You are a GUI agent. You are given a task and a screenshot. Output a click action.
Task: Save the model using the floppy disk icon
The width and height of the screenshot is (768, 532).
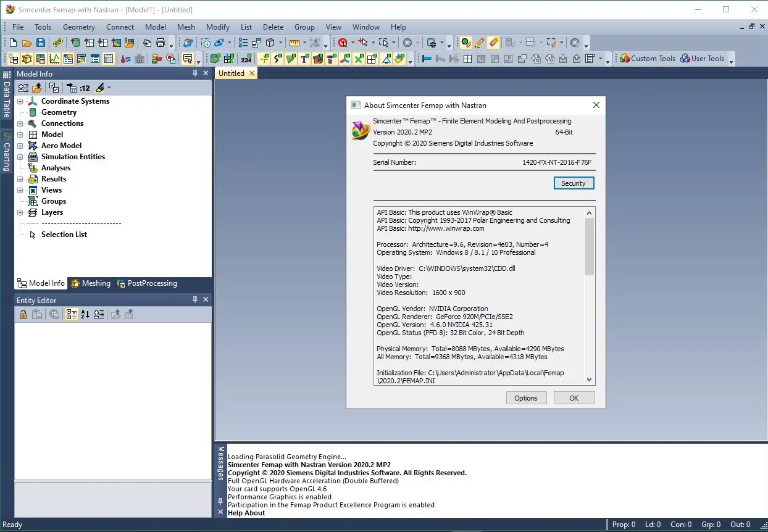(x=40, y=43)
